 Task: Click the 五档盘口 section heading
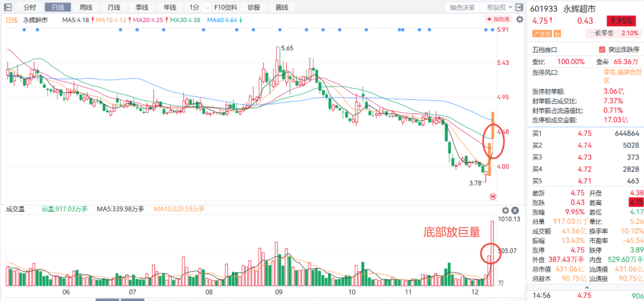[544, 50]
